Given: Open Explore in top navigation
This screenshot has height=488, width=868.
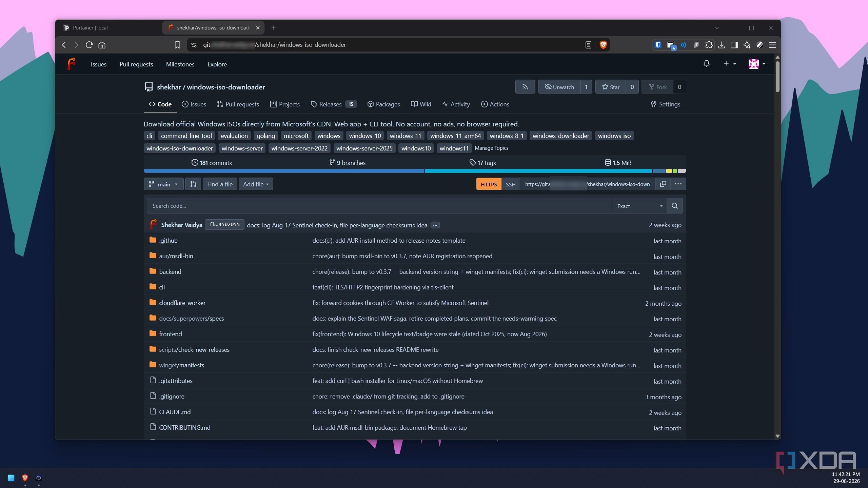Looking at the screenshot, I should 217,64.
